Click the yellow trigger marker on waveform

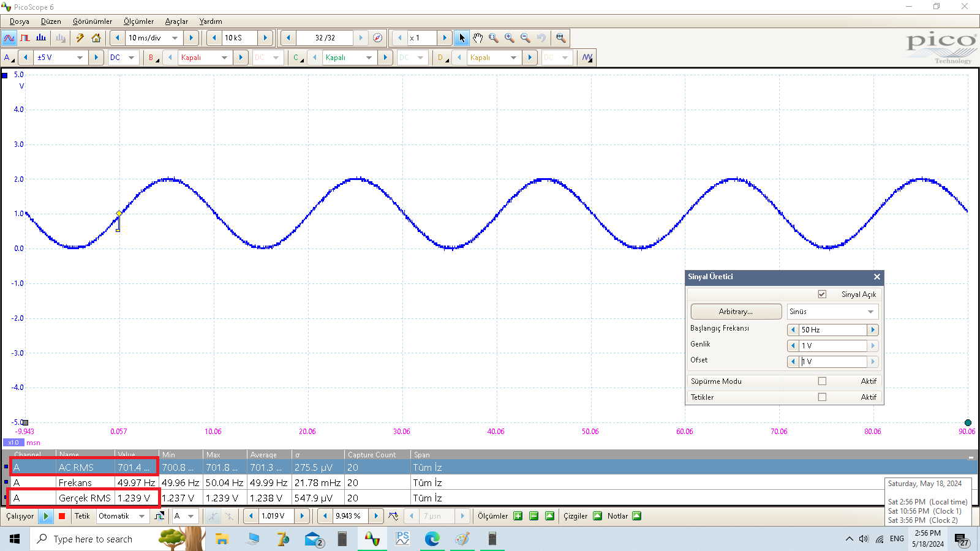[119, 214]
